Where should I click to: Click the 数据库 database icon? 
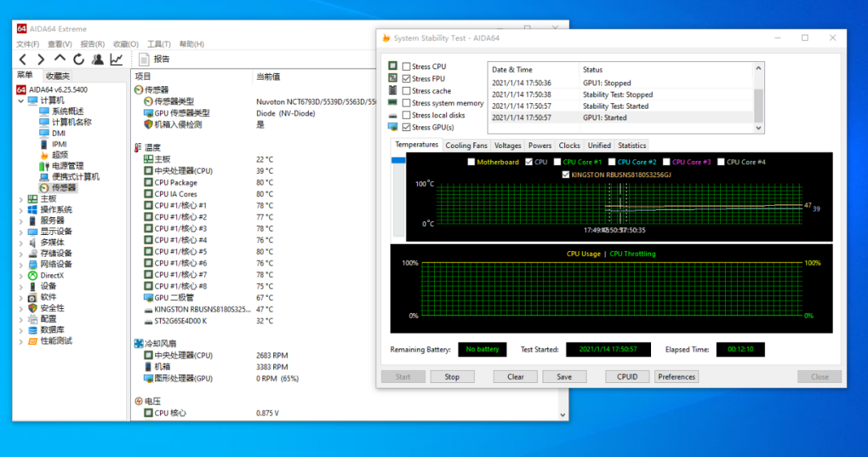(33, 330)
